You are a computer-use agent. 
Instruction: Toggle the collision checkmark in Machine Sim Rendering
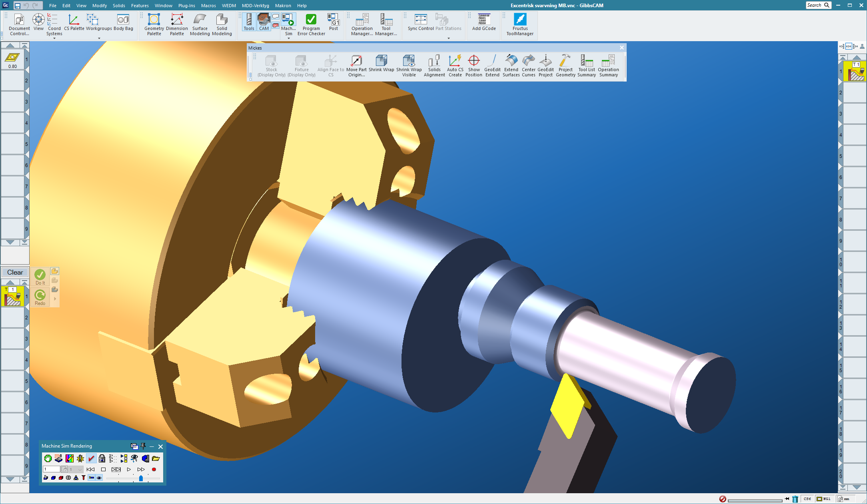click(91, 458)
